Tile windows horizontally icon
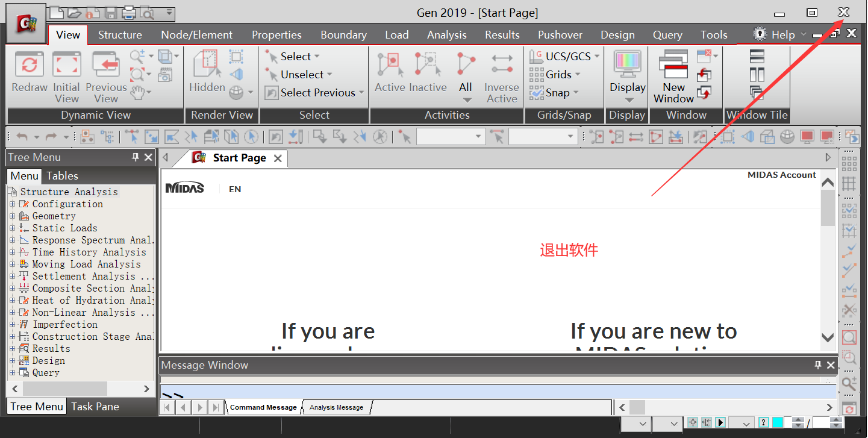868x438 pixels. tap(757, 57)
